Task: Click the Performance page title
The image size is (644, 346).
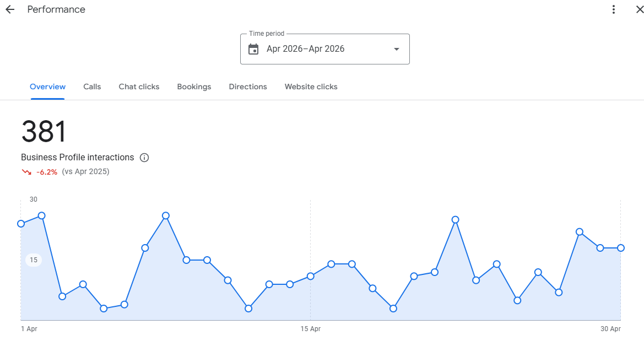Action: 56,9
